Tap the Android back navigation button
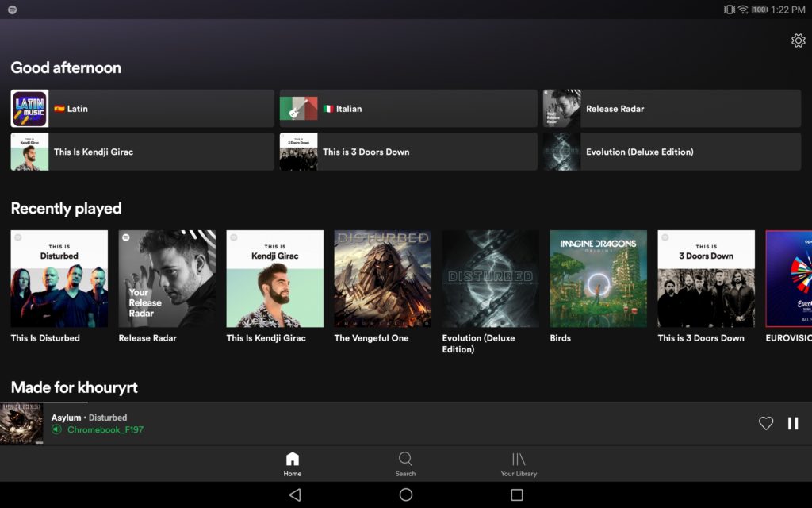 (x=295, y=495)
